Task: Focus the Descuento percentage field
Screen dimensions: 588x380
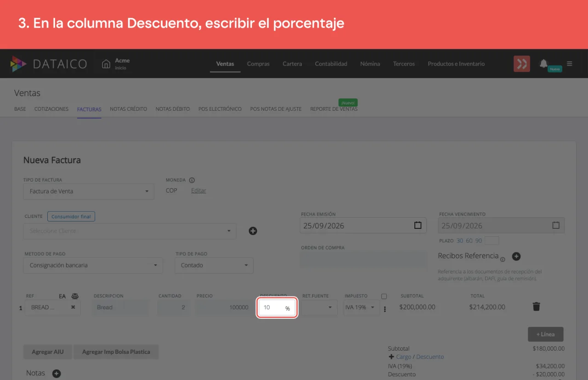Action: [x=277, y=308]
